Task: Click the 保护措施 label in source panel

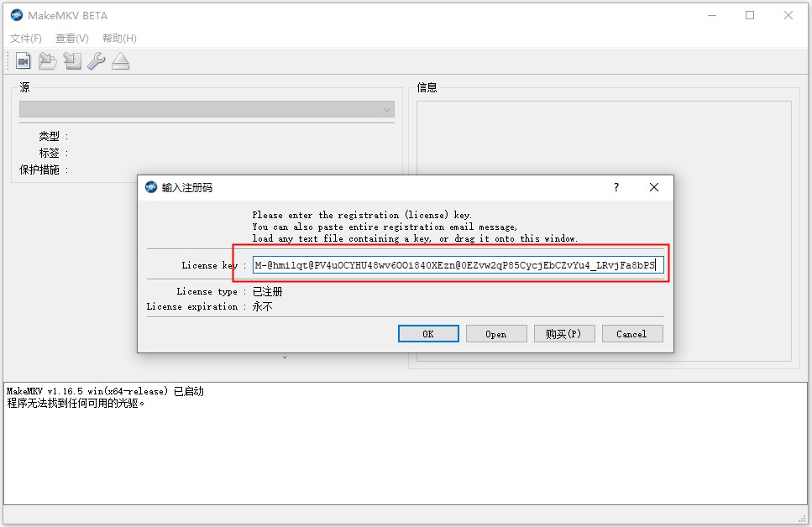Action: coord(39,170)
